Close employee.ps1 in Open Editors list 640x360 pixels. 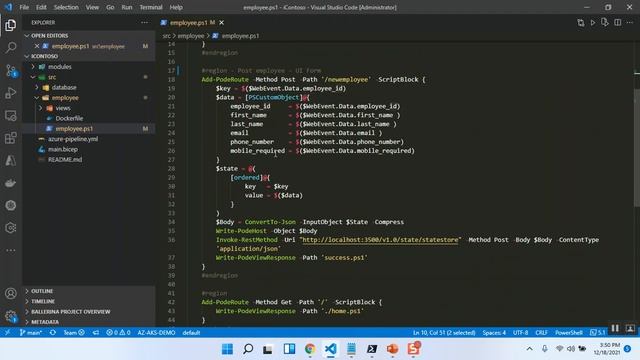click(x=37, y=46)
